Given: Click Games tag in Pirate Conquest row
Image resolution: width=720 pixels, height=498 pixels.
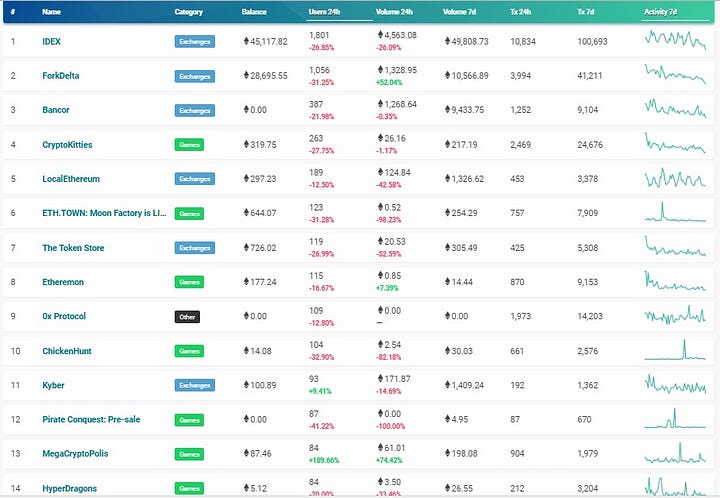Looking at the screenshot, I should tap(189, 420).
